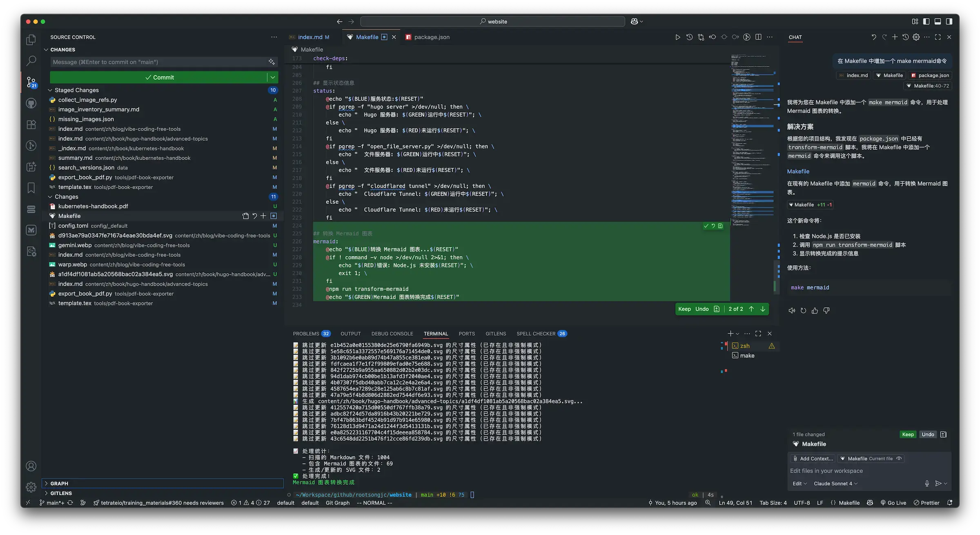Image resolution: width=980 pixels, height=535 pixels.
Task: Open Manage gear icon in activity bar
Action: point(31,487)
